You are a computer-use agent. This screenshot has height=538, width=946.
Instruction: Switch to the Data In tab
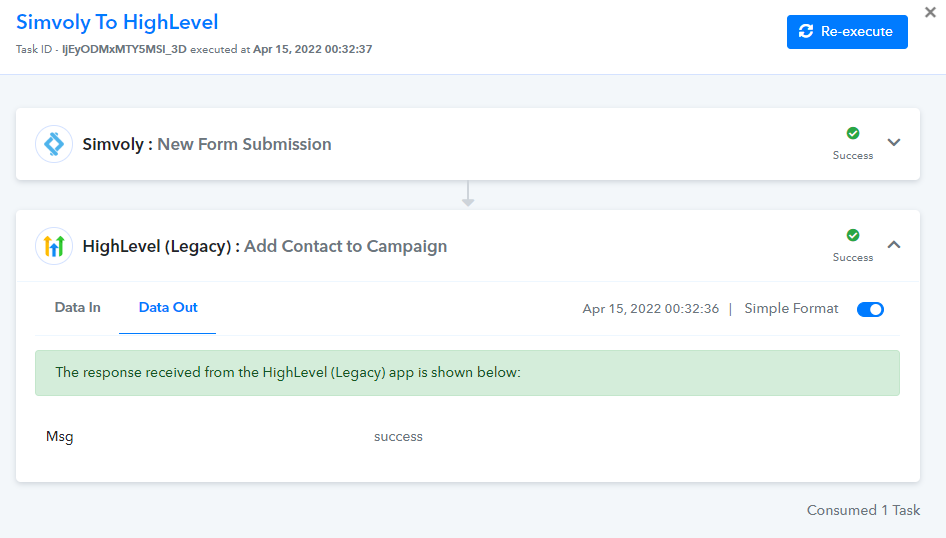[77, 308]
